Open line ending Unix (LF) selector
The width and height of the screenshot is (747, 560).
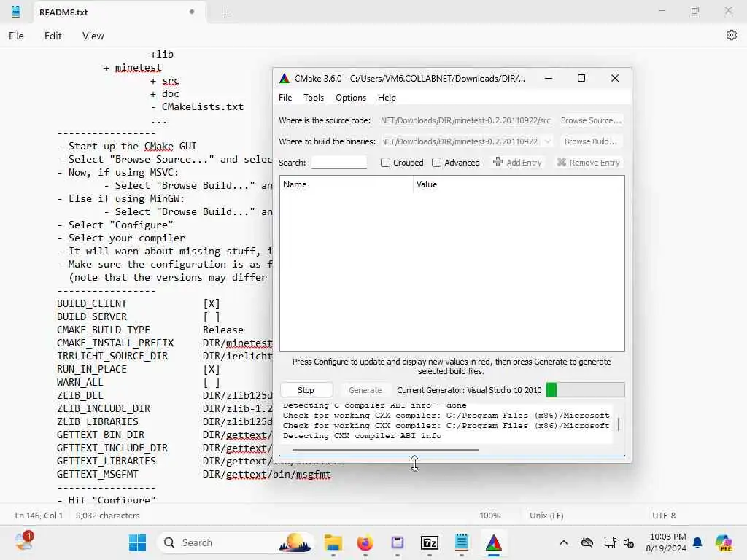coord(546,516)
